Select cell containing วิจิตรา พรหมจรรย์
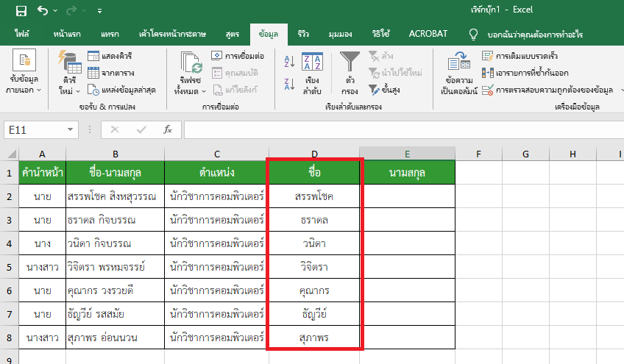Viewport: 624px width, 364px height. pos(115,267)
